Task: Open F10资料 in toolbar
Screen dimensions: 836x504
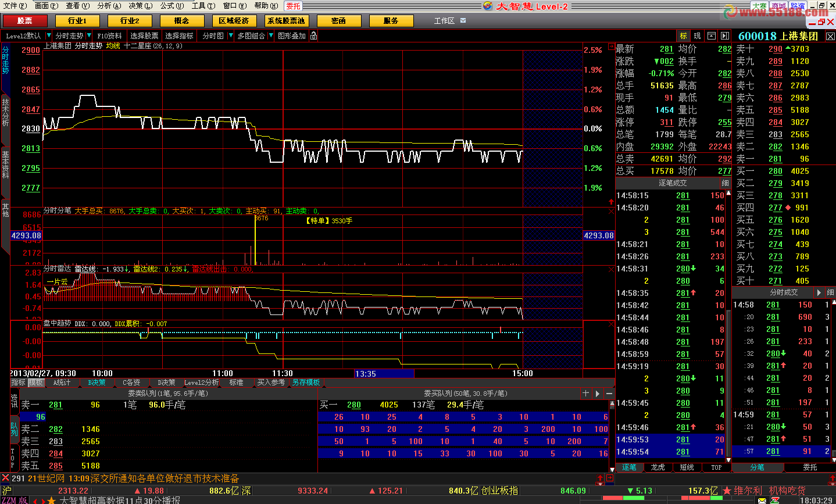Action: (x=109, y=35)
